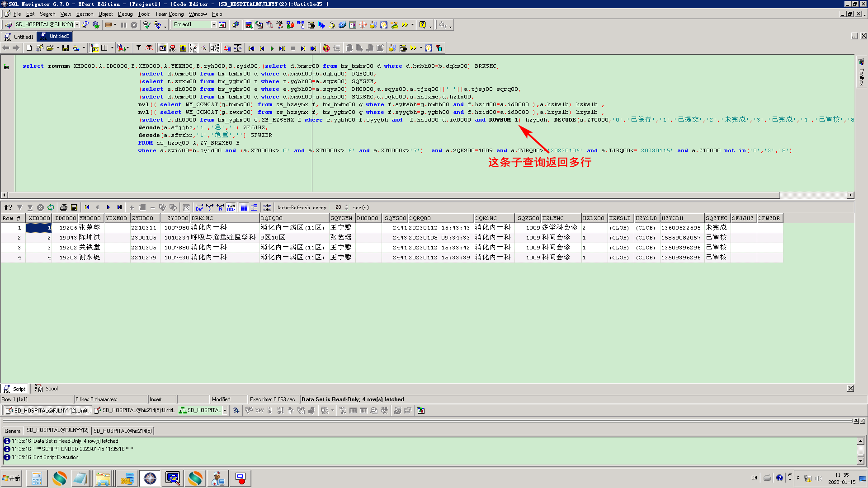The image size is (868, 488).
Task: Click the Windows Start button
Action: [x=12, y=478]
